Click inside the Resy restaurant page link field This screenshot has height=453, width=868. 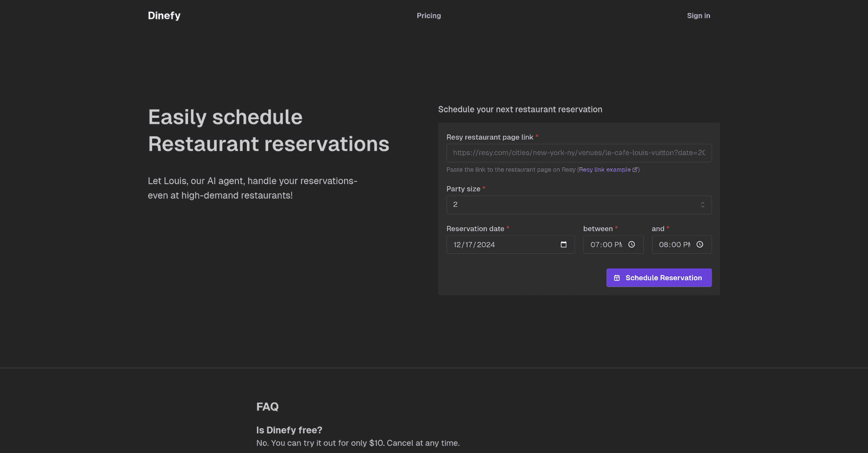pyautogui.click(x=579, y=153)
